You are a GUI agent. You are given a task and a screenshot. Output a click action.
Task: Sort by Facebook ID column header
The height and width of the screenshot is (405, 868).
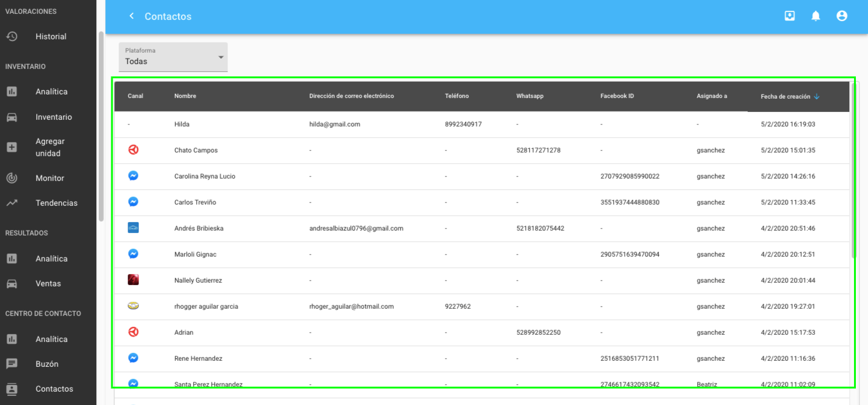tap(617, 96)
